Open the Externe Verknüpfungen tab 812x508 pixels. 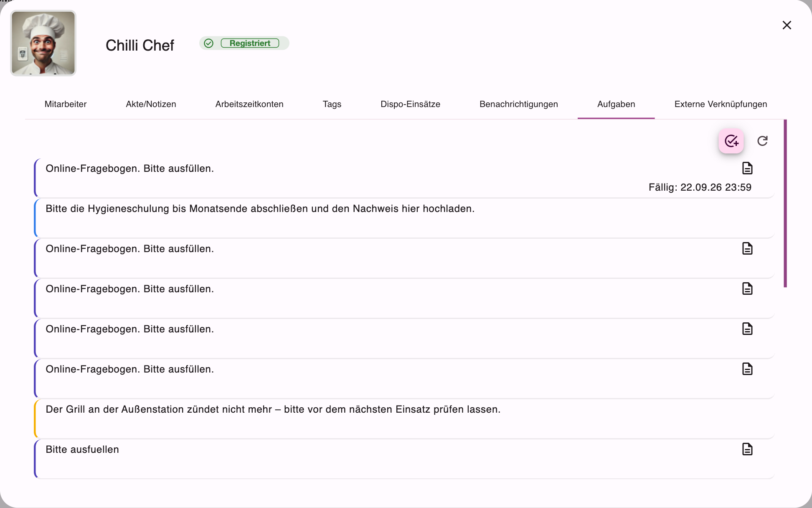point(721,104)
